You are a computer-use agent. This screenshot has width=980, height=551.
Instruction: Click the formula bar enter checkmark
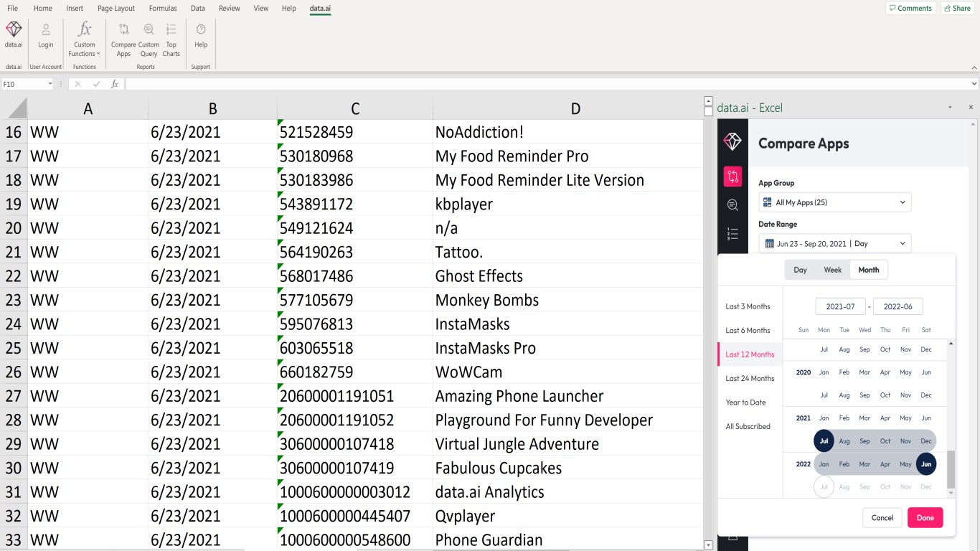[96, 84]
